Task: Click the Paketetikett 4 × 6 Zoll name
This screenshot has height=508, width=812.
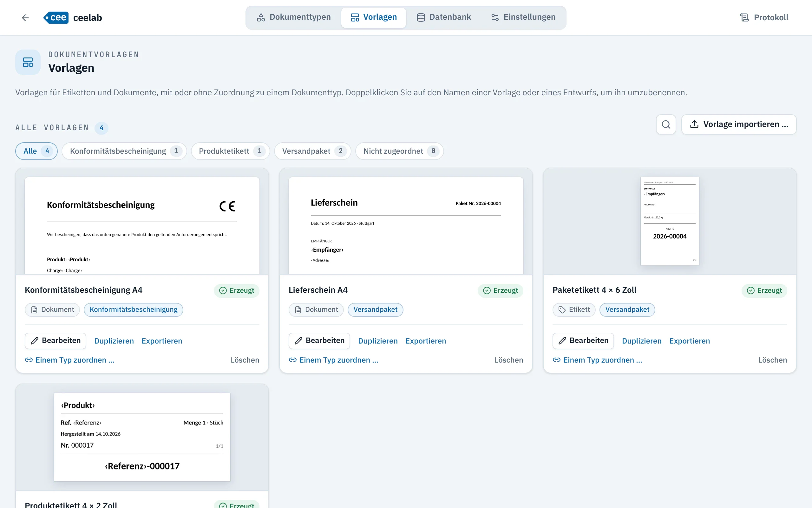Action: pyautogui.click(x=594, y=290)
